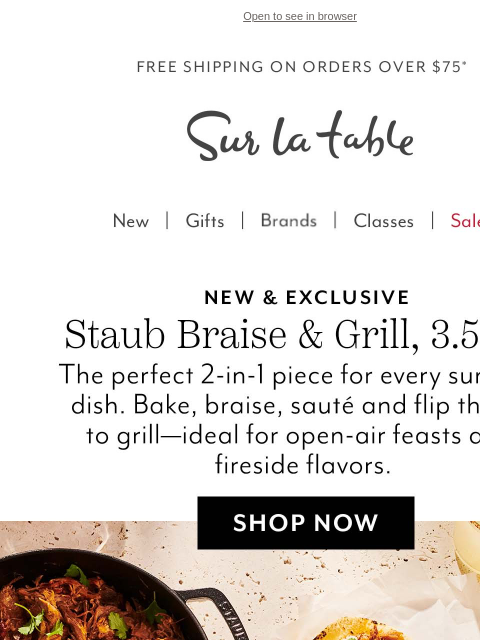Click the SHOP NOW button

click(306, 522)
